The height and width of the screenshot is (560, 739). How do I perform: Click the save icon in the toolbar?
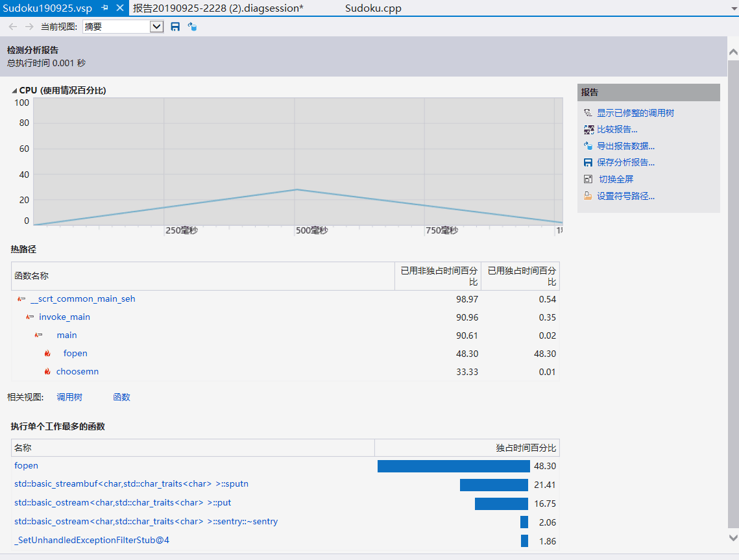pos(175,27)
